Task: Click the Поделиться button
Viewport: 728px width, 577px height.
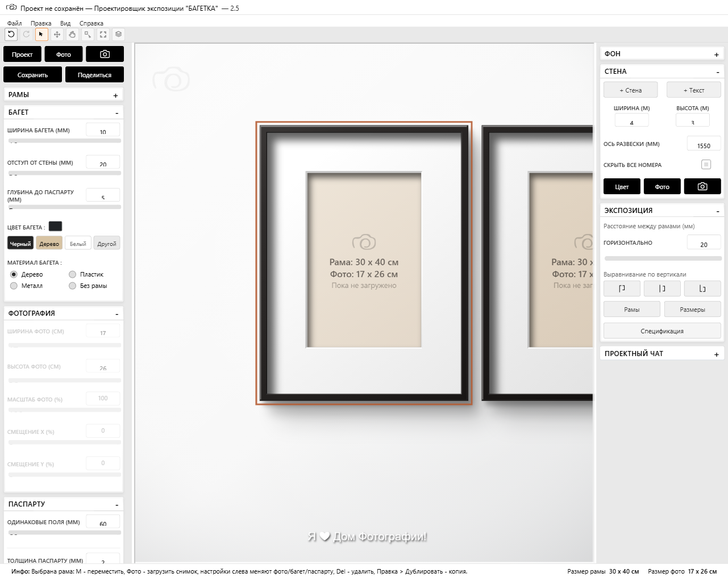Action: tap(94, 74)
